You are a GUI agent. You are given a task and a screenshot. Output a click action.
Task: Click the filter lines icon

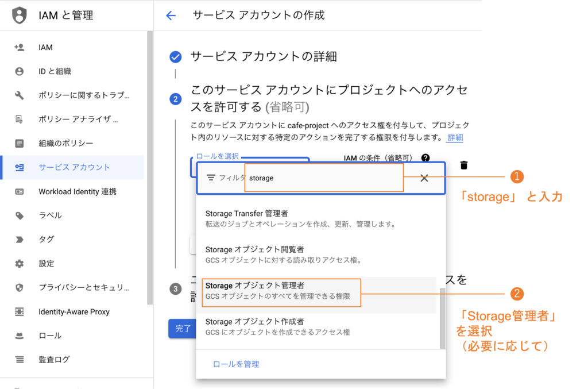point(211,178)
